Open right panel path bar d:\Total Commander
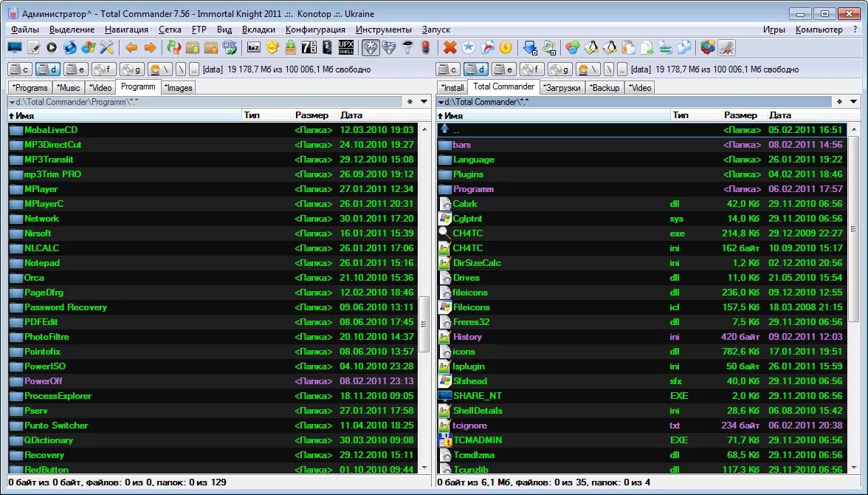 pyautogui.click(x=635, y=102)
